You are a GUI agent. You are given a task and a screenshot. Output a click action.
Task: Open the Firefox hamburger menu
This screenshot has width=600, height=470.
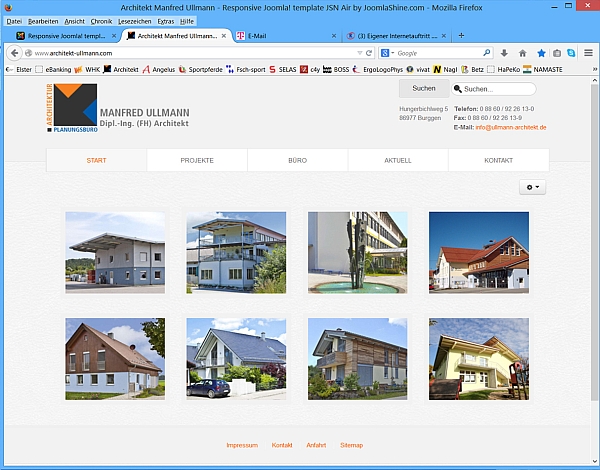(589, 53)
